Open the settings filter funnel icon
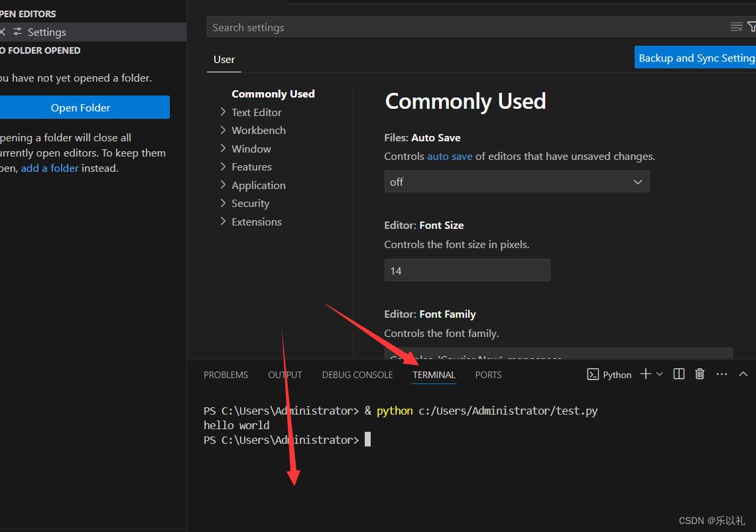 coord(752,27)
